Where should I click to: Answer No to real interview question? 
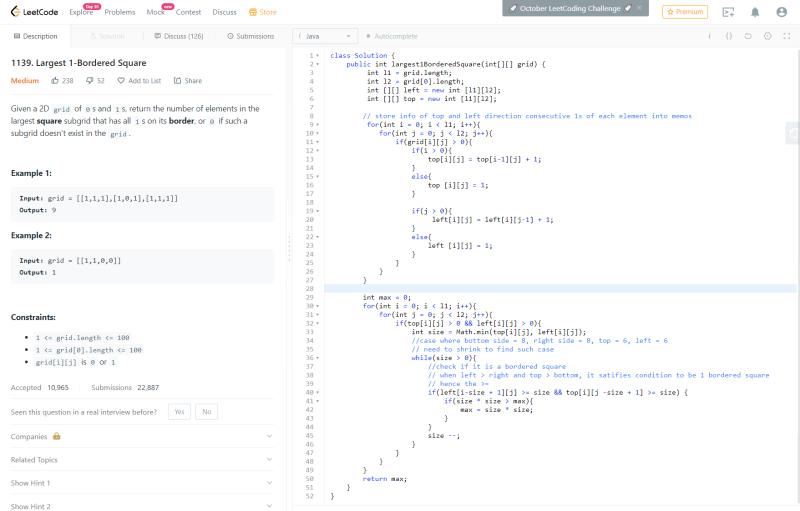click(206, 411)
